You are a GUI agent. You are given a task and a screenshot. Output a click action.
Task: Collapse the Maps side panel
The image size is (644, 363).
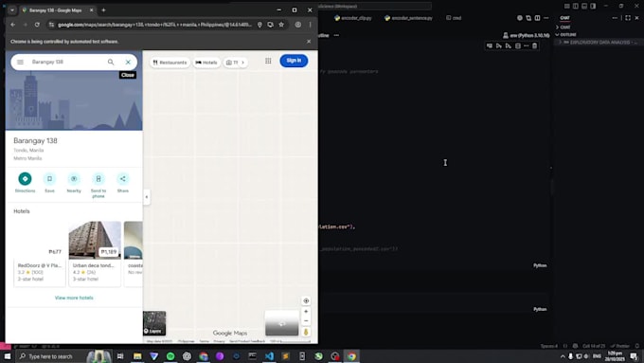(x=147, y=197)
